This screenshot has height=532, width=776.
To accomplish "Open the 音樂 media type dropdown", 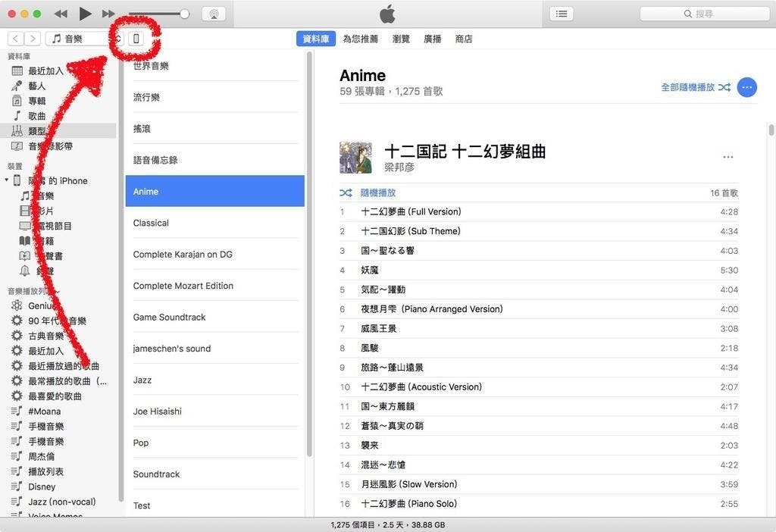I will pyautogui.click(x=84, y=39).
